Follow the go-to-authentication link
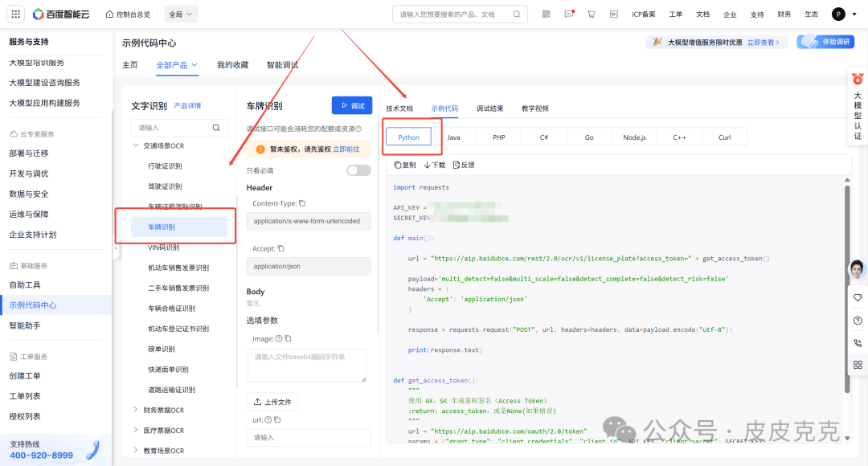The height and width of the screenshot is (466, 868). pos(346,149)
